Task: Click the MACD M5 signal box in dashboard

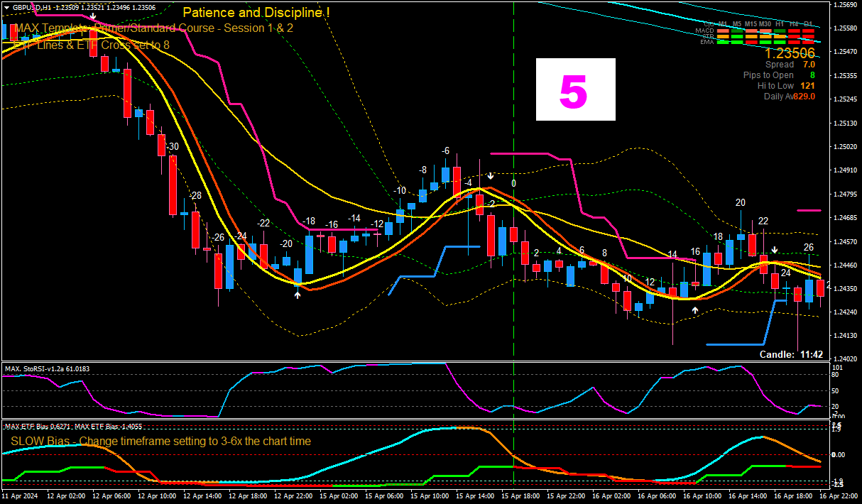Action: 737,31
